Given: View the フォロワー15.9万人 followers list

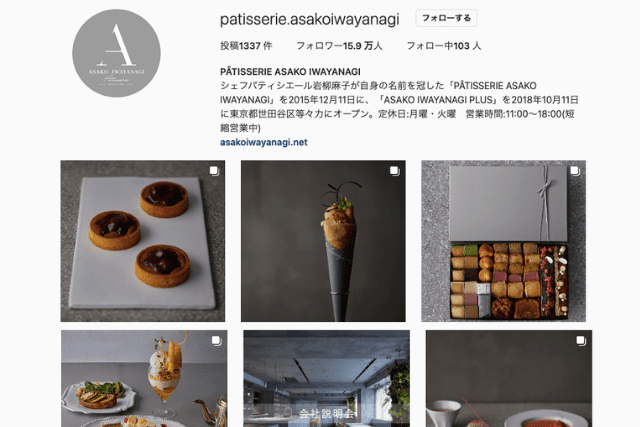Looking at the screenshot, I should click(x=339, y=46).
